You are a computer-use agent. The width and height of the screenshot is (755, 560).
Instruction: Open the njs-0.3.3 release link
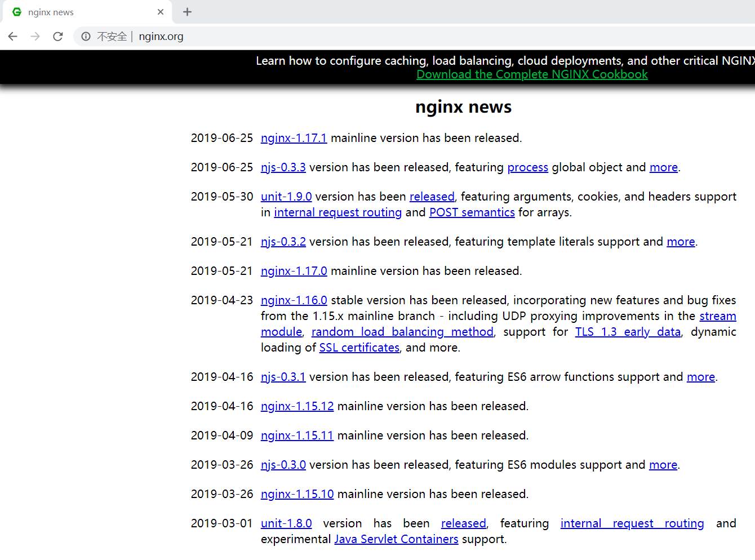[283, 167]
